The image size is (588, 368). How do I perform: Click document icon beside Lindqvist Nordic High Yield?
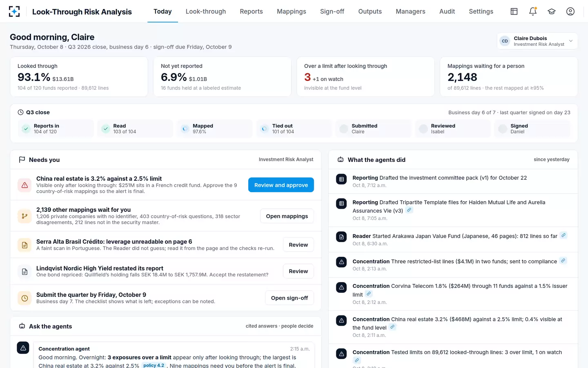pos(24,272)
